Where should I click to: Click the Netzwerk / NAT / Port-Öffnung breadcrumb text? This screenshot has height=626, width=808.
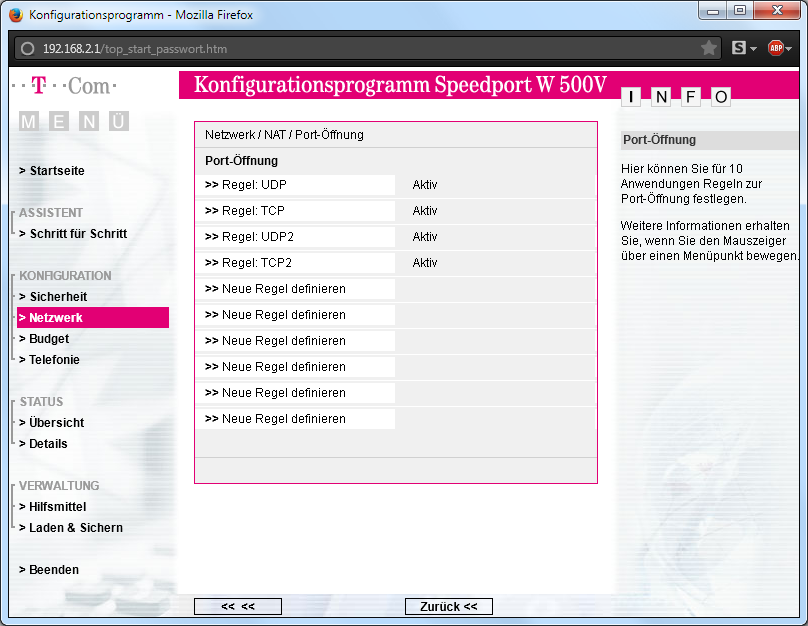pos(284,135)
